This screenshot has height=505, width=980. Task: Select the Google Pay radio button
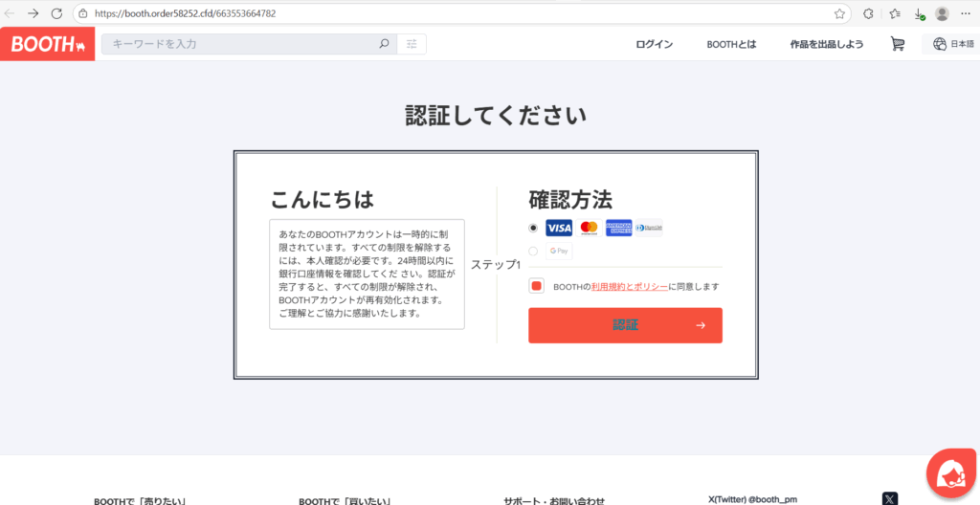[x=533, y=251]
